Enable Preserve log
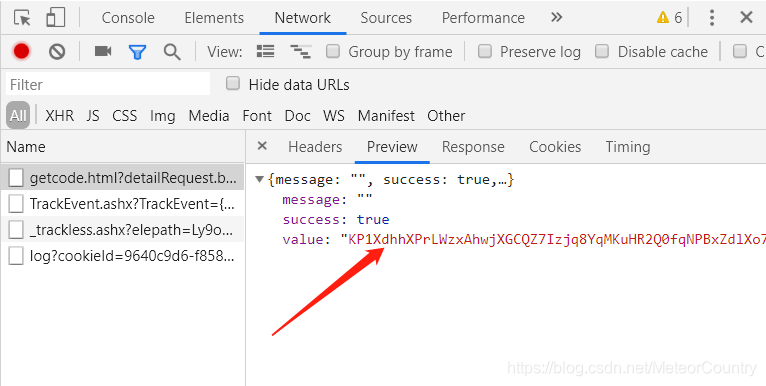 [485, 51]
